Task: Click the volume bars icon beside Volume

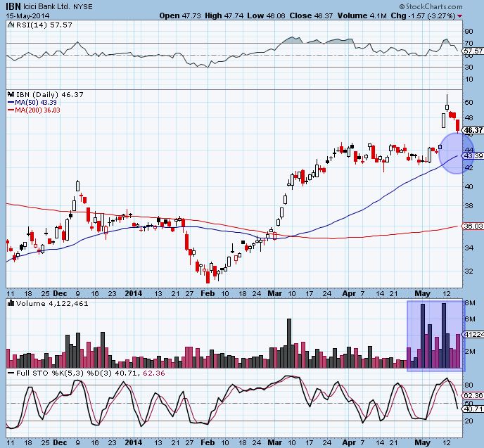Action: click(x=11, y=303)
